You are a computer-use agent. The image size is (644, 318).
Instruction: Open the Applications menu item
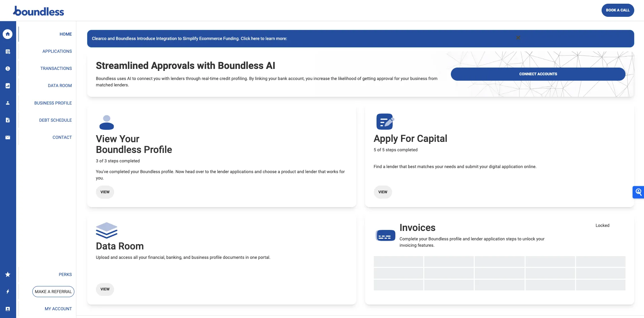57,51
